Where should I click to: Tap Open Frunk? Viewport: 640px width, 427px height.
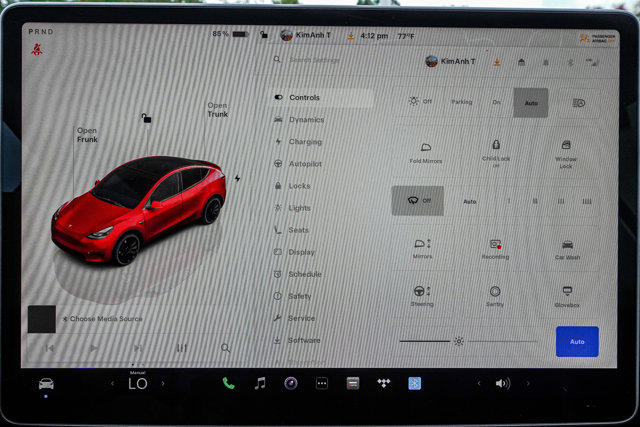87,135
